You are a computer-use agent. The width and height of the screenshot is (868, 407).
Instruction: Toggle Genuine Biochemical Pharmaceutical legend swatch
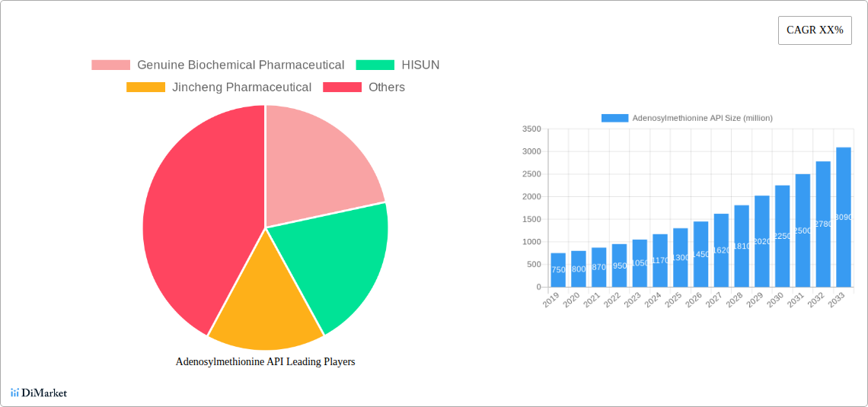[x=110, y=65]
